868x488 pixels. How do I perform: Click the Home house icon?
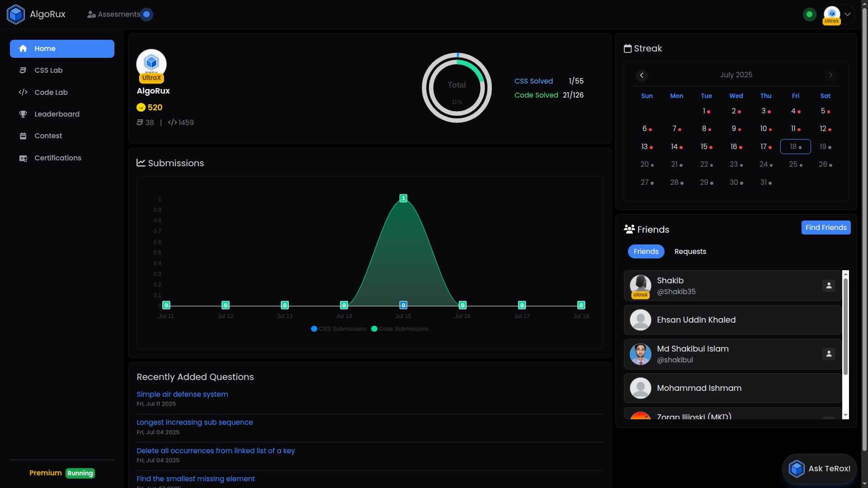23,49
